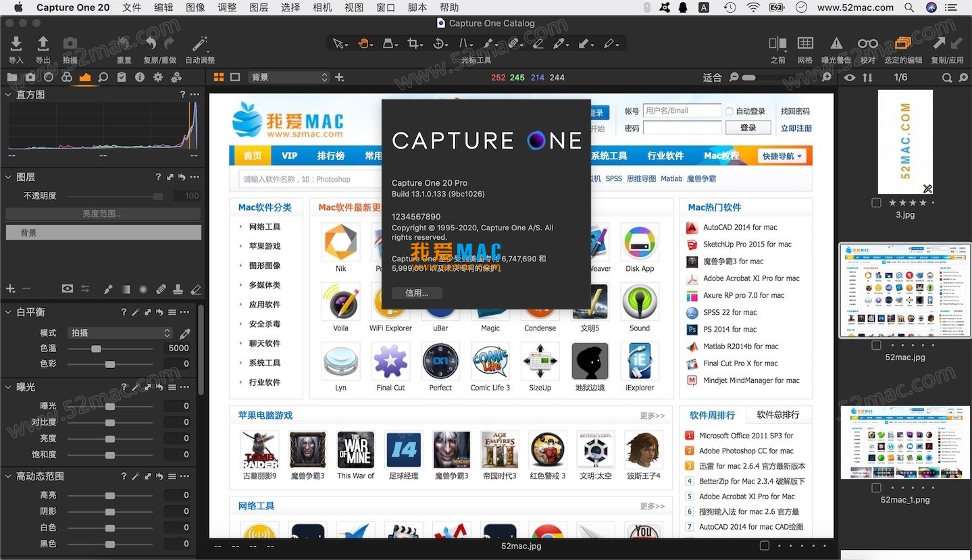Click the 校对 proofing glasses icon
Viewport: 972px width, 560px height.
[x=867, y=44]
